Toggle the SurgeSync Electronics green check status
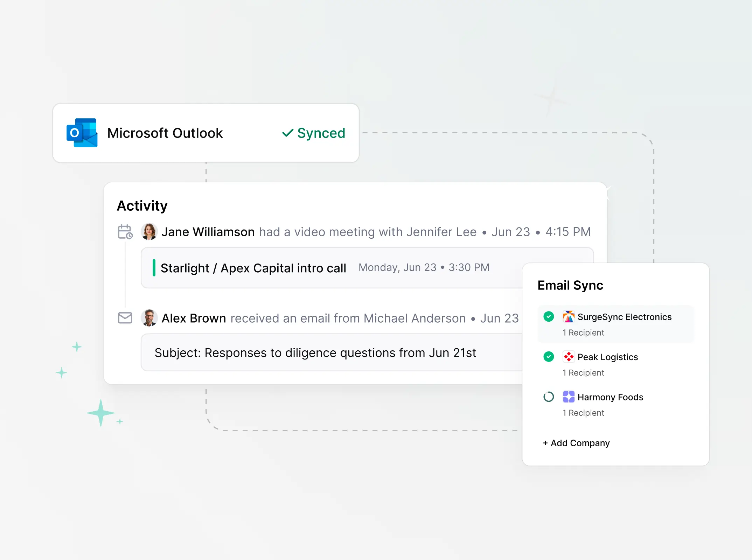Image resolution: width=752 pixels, height=560 pixels. (549, 317)
